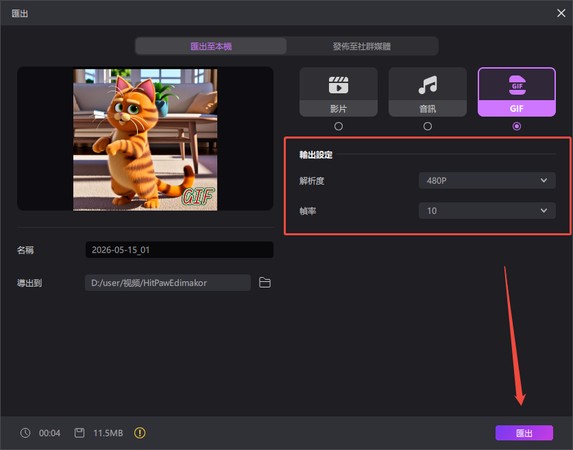Click the 名稱 field with 2026-05-15_01
This screenshot has width=573, height=450.
179,250
